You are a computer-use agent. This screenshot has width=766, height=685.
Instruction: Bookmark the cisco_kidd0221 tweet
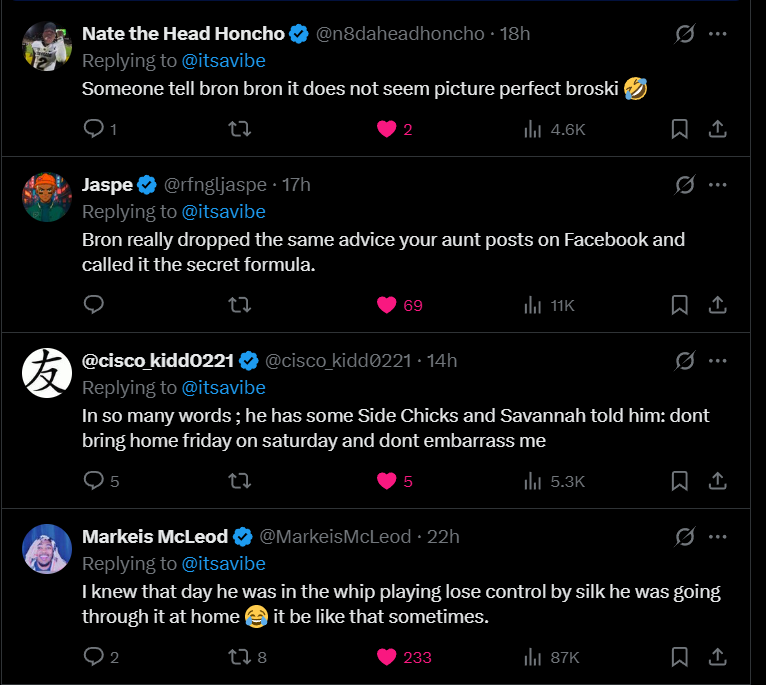[x=679, y=481]
